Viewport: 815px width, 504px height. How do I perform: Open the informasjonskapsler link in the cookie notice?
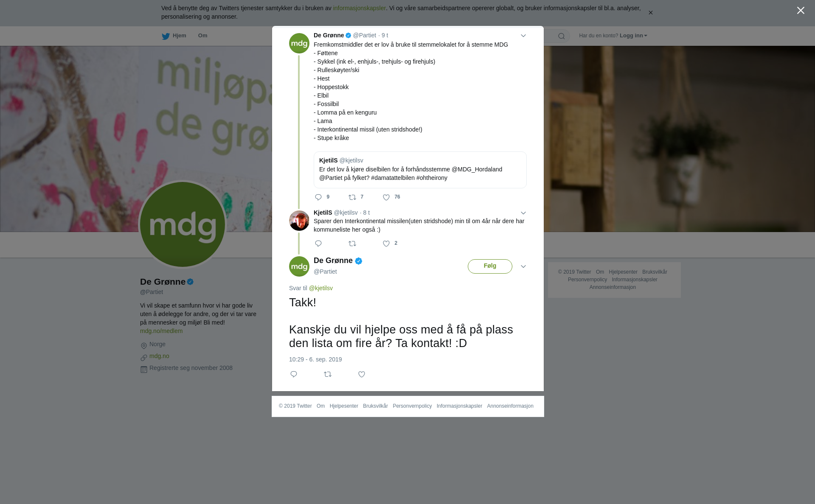(x=359, y=8)
